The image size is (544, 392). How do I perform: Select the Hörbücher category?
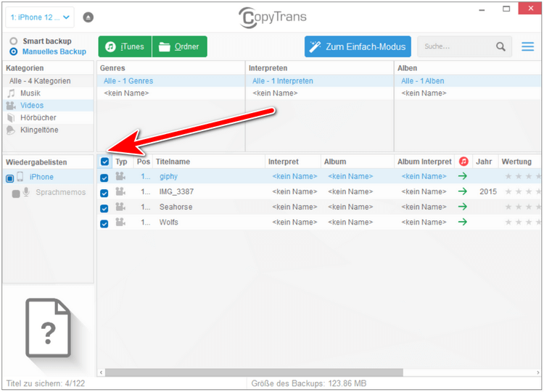tap(48, 118)
